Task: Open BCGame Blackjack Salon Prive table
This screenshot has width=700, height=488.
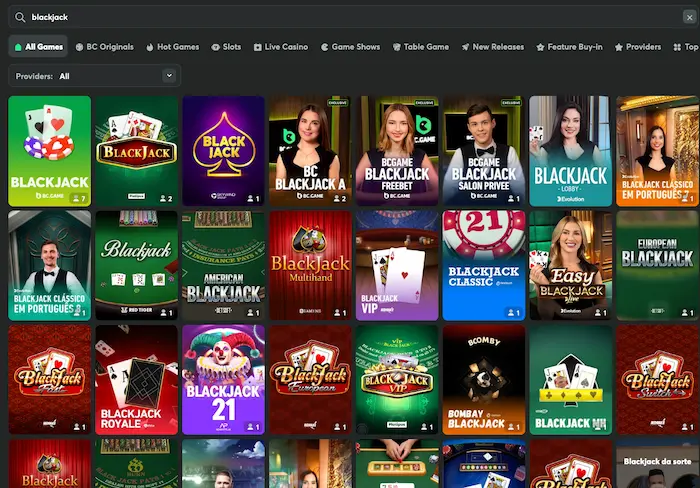Action: click(x=484, y=151)
